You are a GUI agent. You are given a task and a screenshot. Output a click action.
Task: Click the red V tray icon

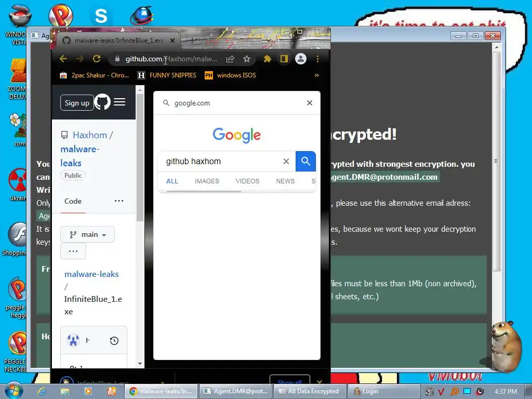coord(441,392)
